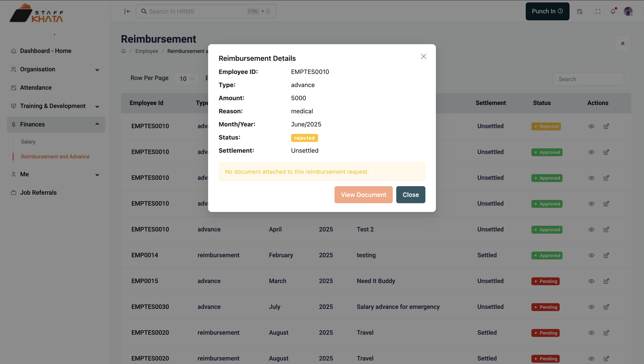644x364 pixels.
Task: Open the Employee breadcrumb link
Action: pos(146,51)
